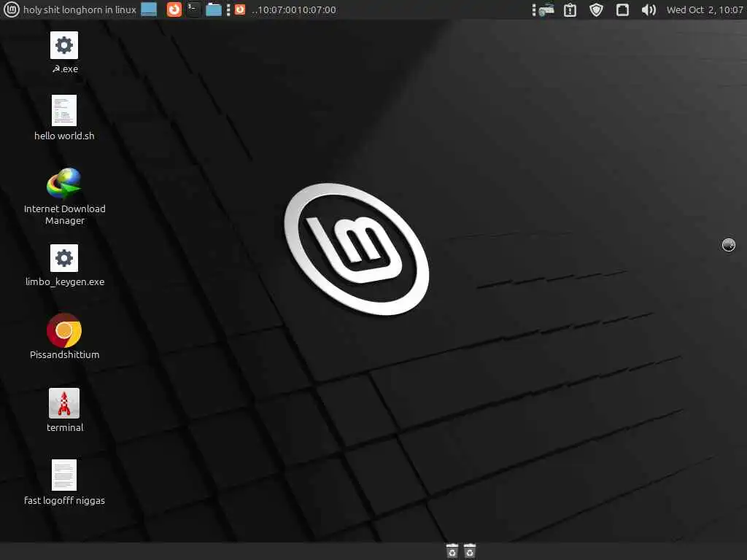747x560 pixels.
Task: Select the hello world.sh script file
Action: tap(64, 117)
